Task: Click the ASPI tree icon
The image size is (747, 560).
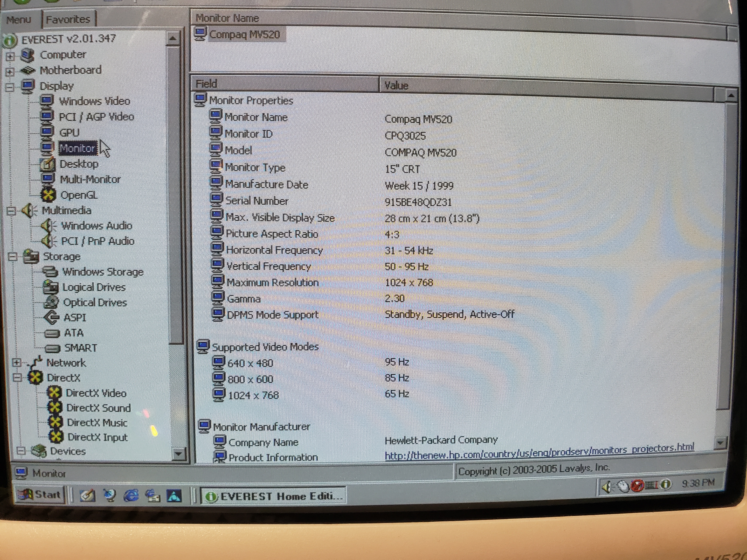Action: [x=52, y=317]
